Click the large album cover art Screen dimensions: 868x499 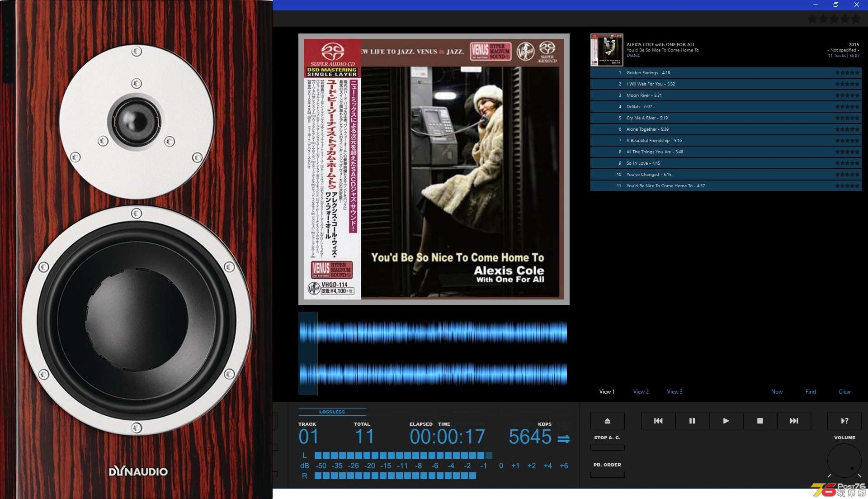tap(434, 169)
